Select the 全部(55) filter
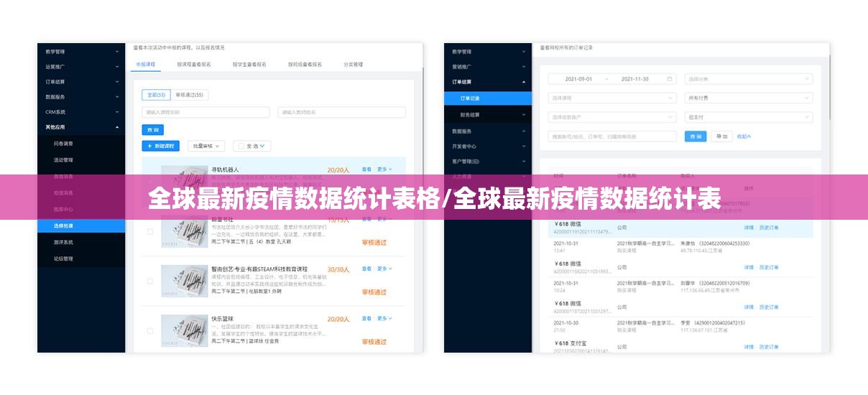 [156, 95]
